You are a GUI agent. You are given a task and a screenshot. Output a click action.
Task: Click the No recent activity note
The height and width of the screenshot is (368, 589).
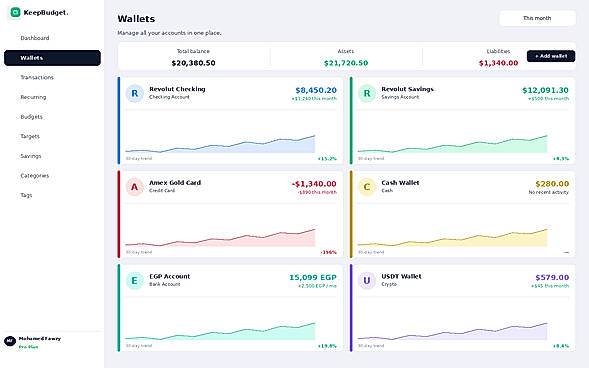pos(548,192)
